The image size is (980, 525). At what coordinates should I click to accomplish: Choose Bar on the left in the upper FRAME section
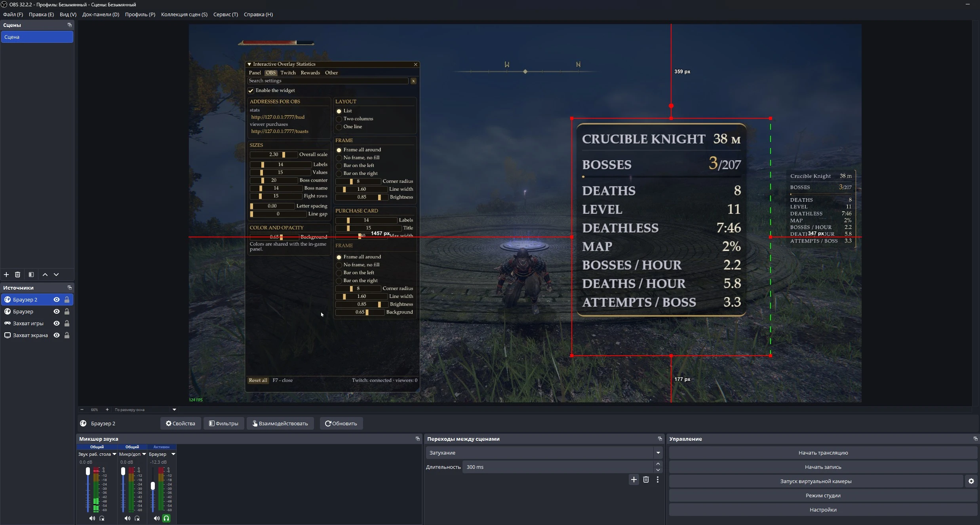[x=339, y=166]
